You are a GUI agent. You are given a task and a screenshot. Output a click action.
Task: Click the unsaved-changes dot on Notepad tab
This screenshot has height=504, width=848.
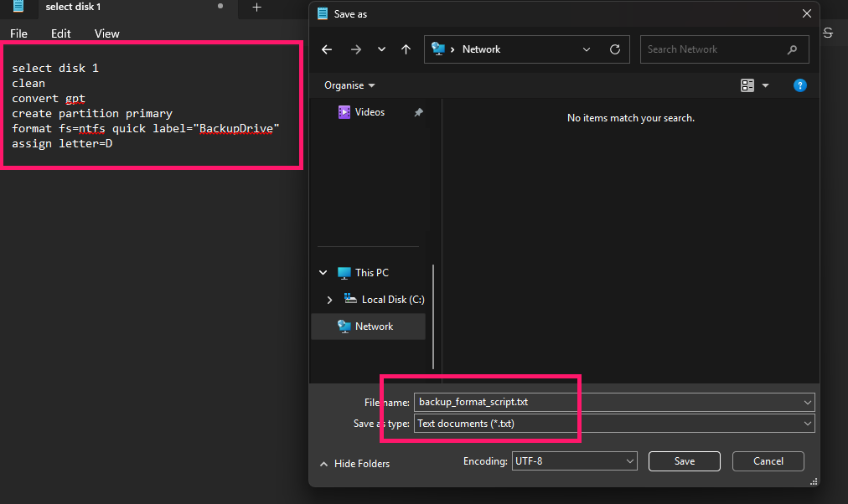pyautogui.click(x=220, y=6)
